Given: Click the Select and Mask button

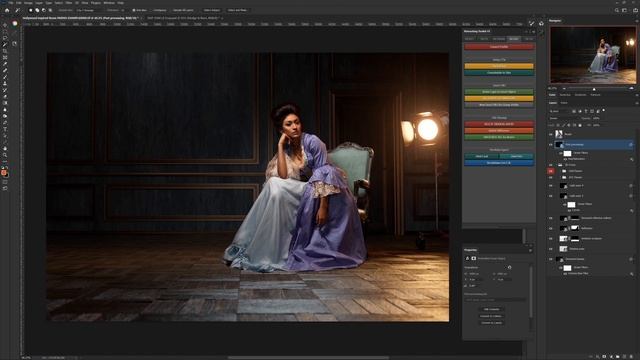Looking at the screenshot, I should coord(237,10).
